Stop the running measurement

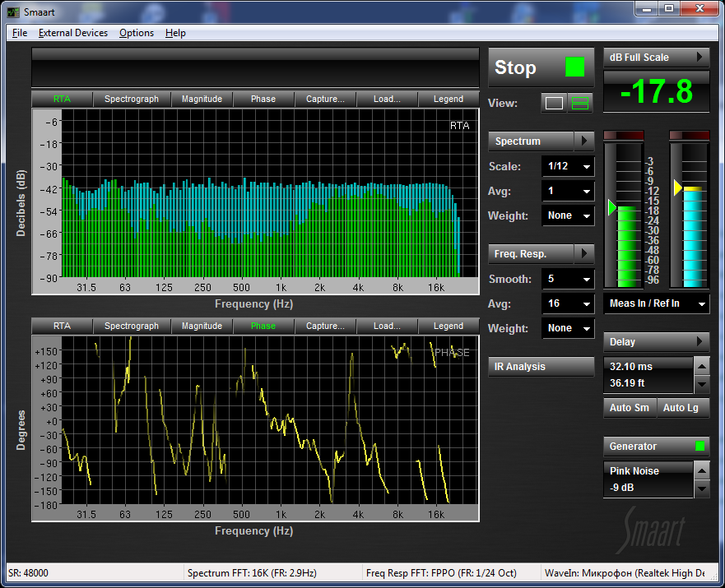tap(540, 68)
